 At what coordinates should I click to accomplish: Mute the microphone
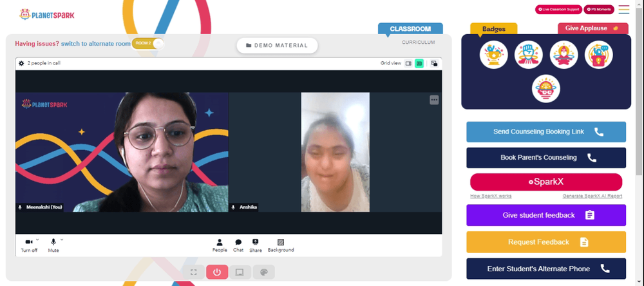pos(53,245)
